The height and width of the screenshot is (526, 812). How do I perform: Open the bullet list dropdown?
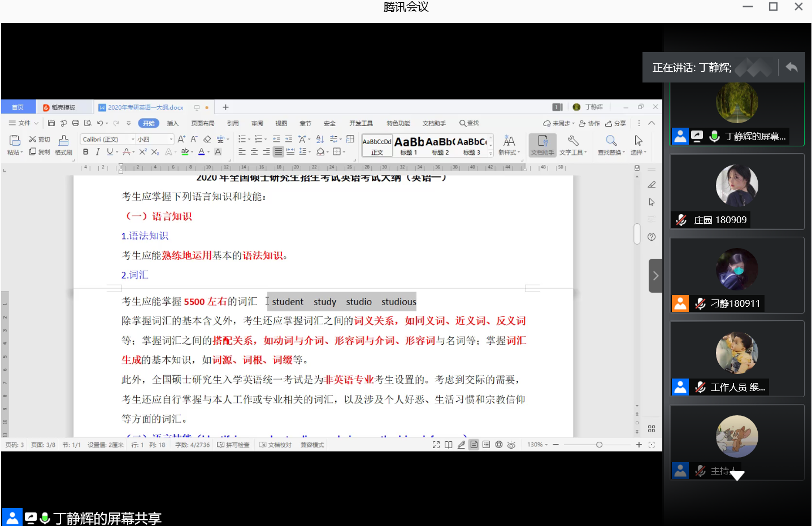249,139
